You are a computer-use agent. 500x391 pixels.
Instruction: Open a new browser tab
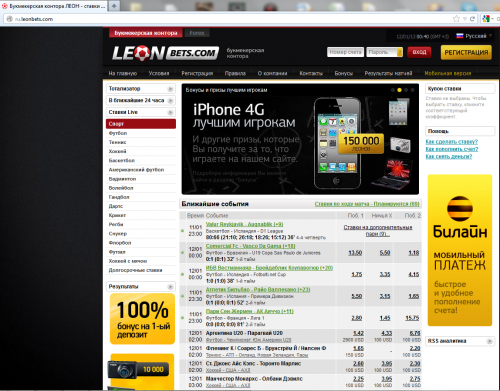pyautogui.click(x=114, y=6)
